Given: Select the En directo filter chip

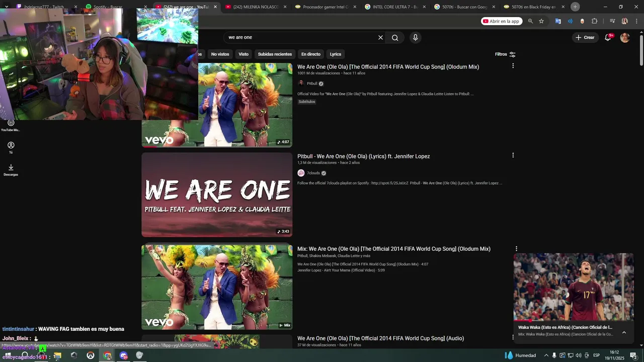Looking at the screenshot, I should click(x=311, y=54).
